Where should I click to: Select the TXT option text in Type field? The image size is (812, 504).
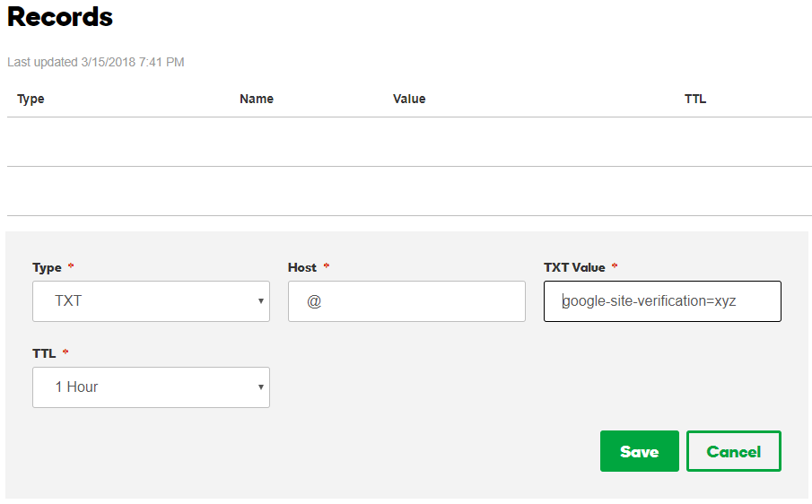[x=68, y=301]
